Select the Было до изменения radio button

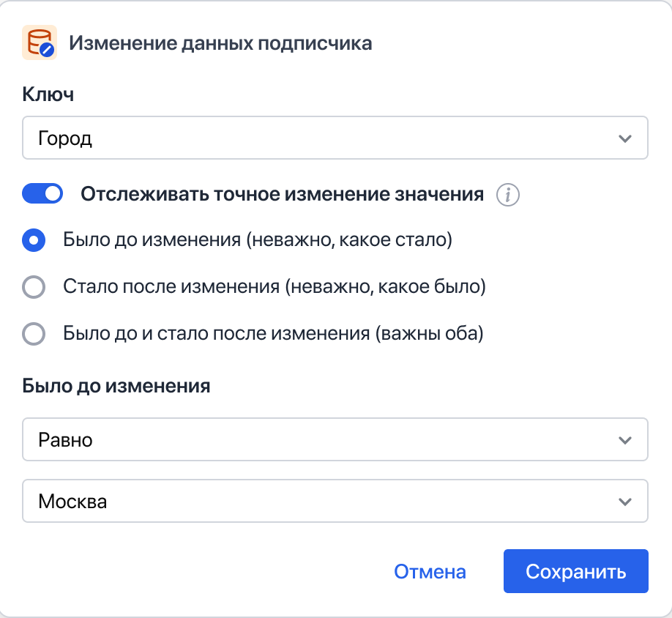pos(34,239)
